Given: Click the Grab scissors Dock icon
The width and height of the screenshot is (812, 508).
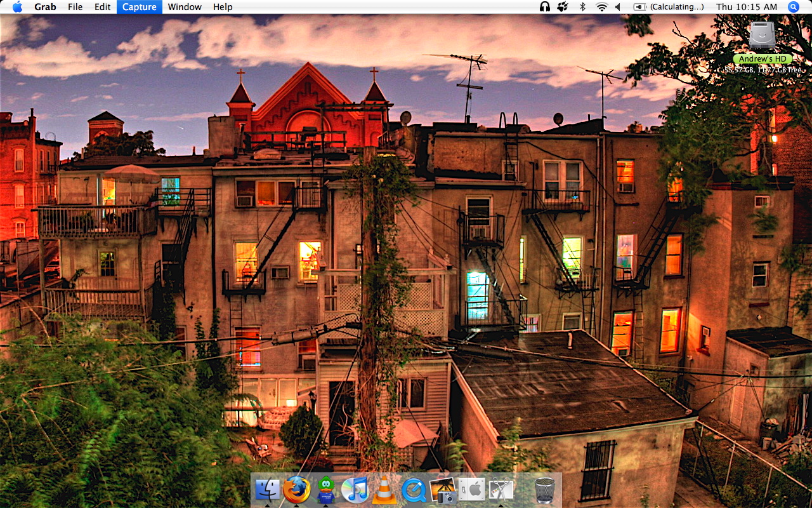Looking at the screenshot, I should point(501,490).
